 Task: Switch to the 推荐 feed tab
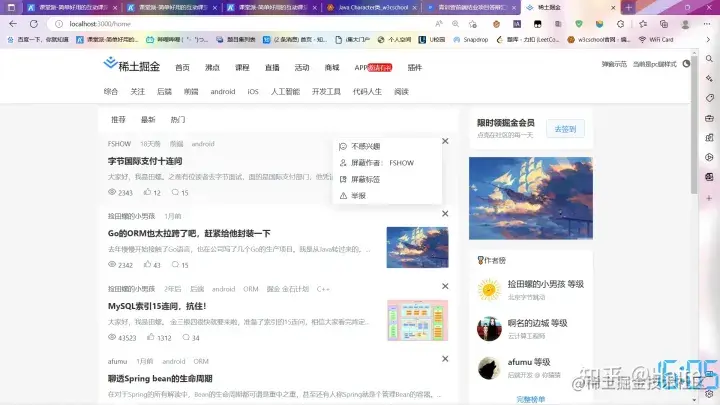click(x=118, y=119)
